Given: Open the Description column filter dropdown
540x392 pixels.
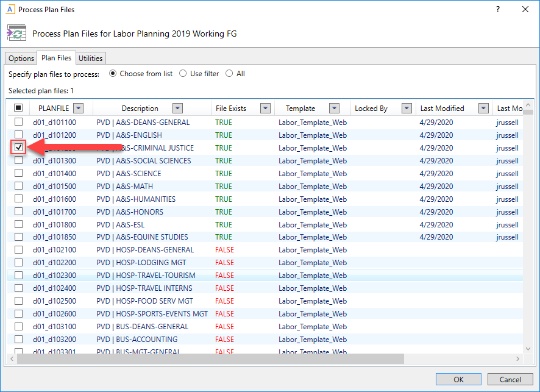Looking at the screenshot, I should [177, 109].
